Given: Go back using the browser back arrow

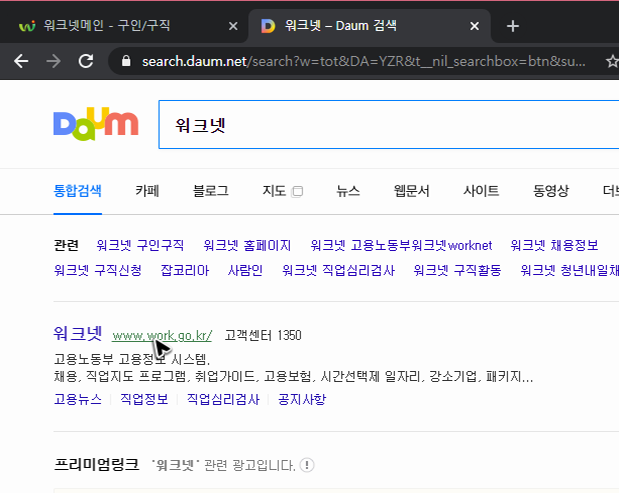Looking at the screenshot, I should pos(21,61).
